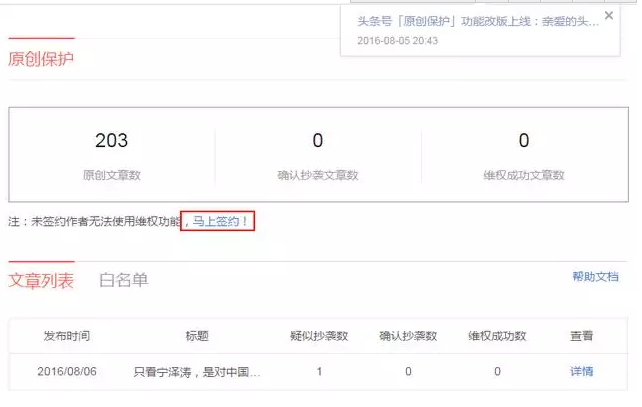This screenshot has width=642, height=407.
Task: Click the 维权成功数 column header
Action: coord(497,336)
